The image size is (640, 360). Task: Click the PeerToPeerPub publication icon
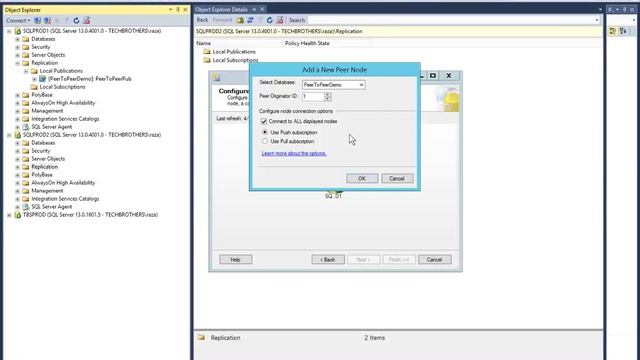42,79
